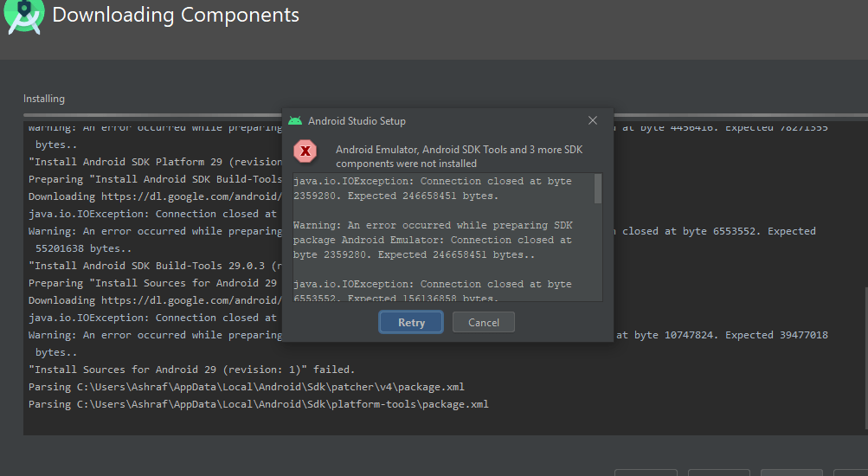Click log line 'Preparing "Install Android SDK Build-Tools'
868x476 pixels.
coord(155,179)
